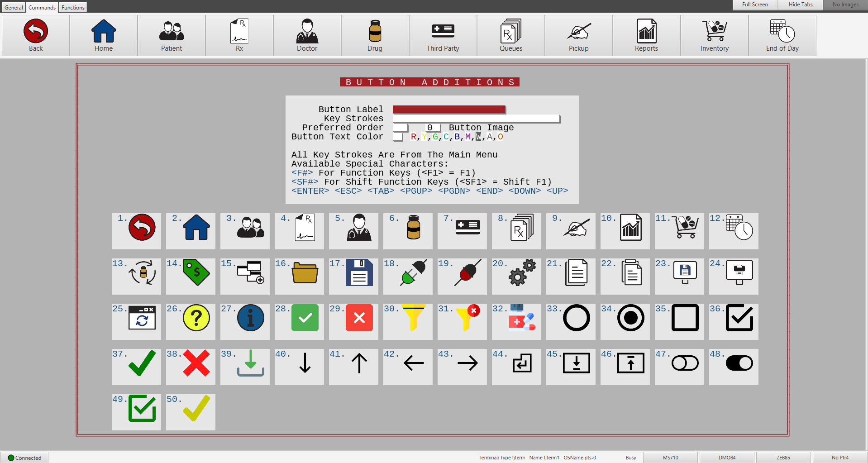
Task: Choose the down arrow image 40
Action: [305, 363]
